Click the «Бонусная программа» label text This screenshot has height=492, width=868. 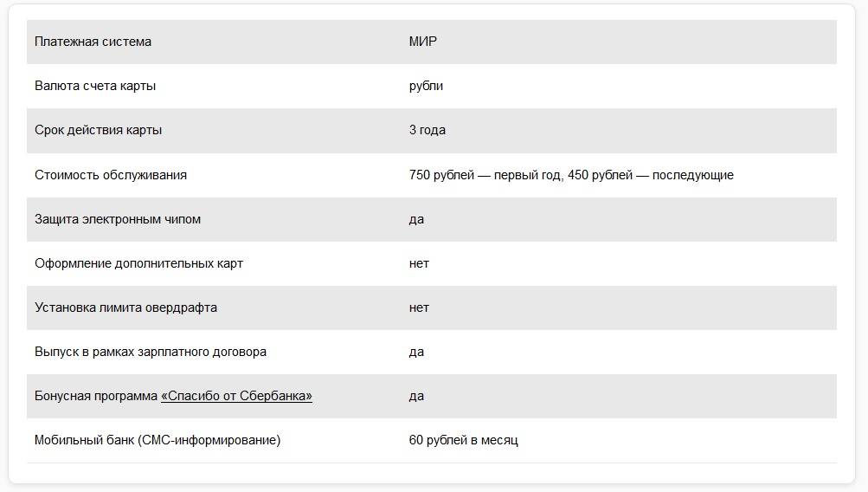[x=95, y=396]
